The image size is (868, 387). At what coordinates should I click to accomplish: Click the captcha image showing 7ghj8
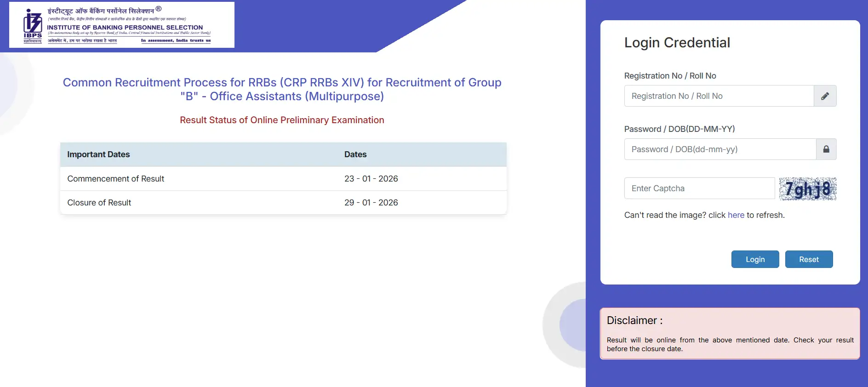pyautogui.click(x=807, y=189)
